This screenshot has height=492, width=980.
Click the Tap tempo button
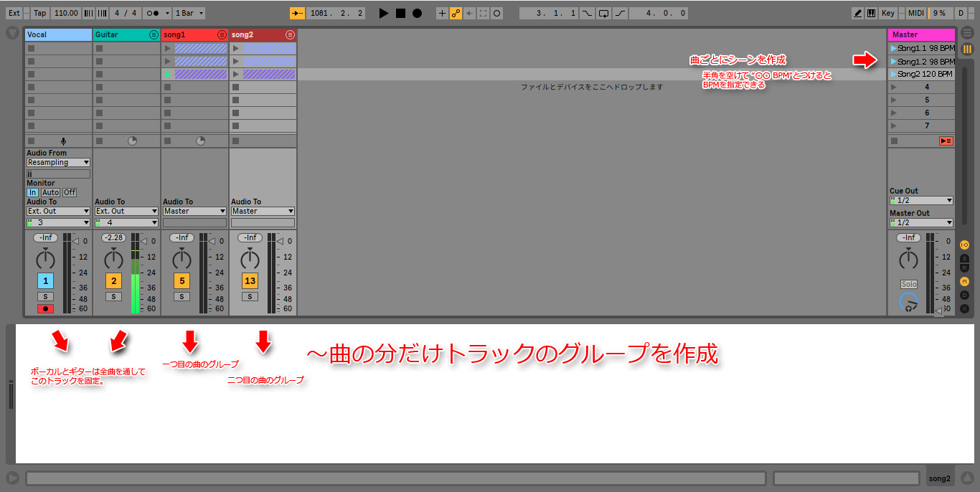(40, 13)
